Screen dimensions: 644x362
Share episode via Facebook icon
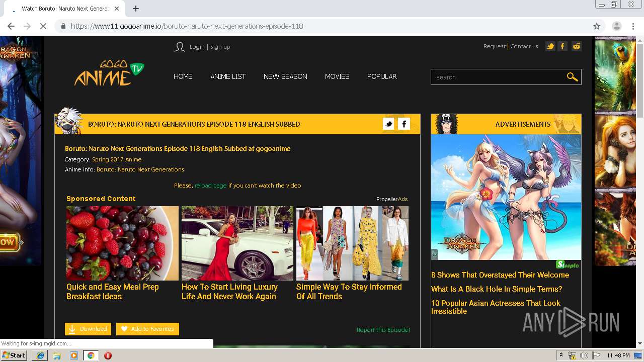404,124
